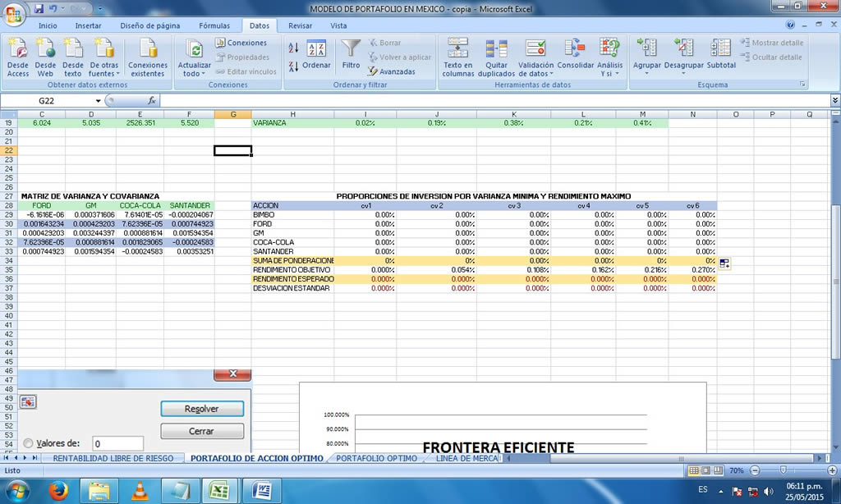This screenshot has height=504, width=841.
Task: Switch to page break preview
Action: click(x=718, y=470)
